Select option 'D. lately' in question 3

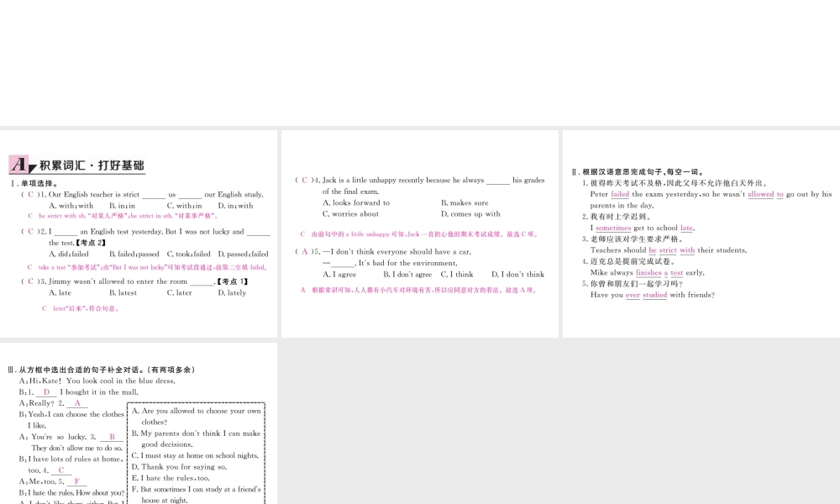click(x=232, y=292)
